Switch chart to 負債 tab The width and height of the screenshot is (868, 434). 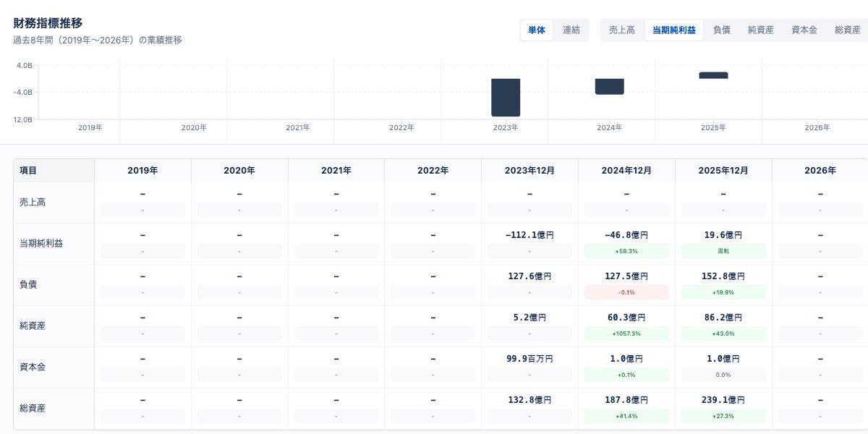click(x=722, y=30)
